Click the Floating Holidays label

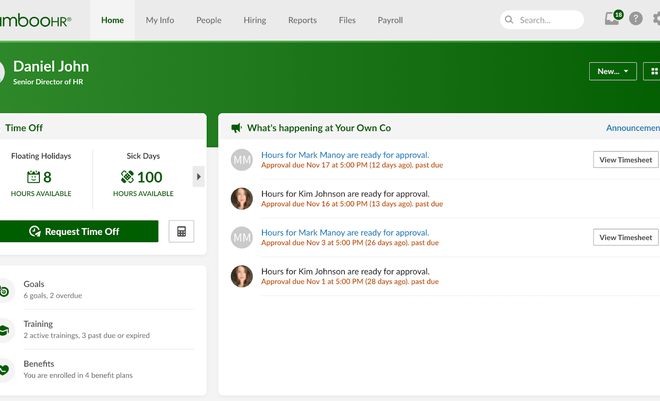[41, 156]
